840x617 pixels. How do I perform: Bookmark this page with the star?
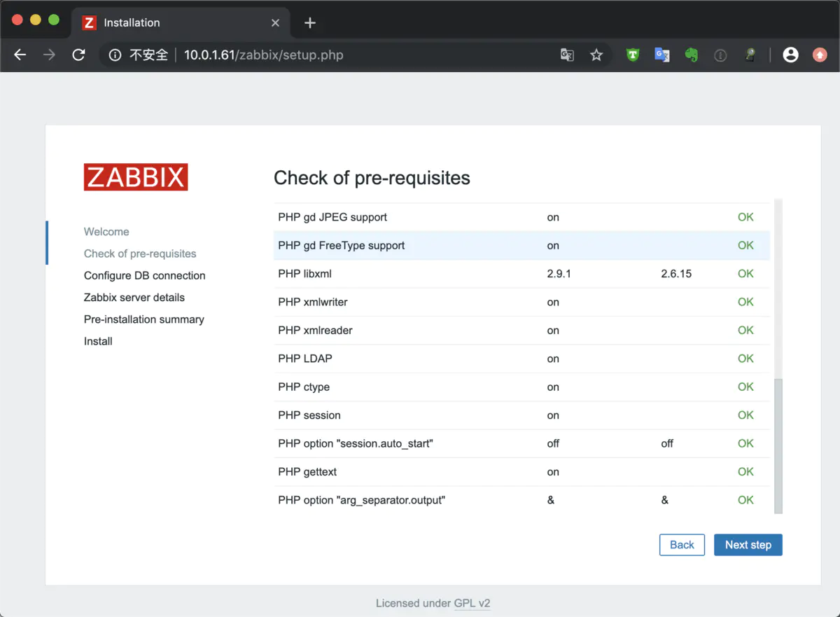click(596, 55)
